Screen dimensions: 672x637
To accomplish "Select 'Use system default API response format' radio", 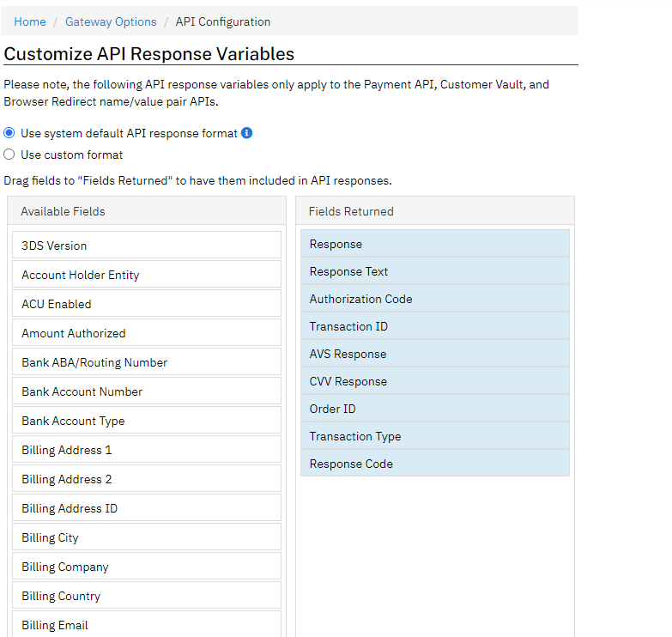I will click(9, 133).
